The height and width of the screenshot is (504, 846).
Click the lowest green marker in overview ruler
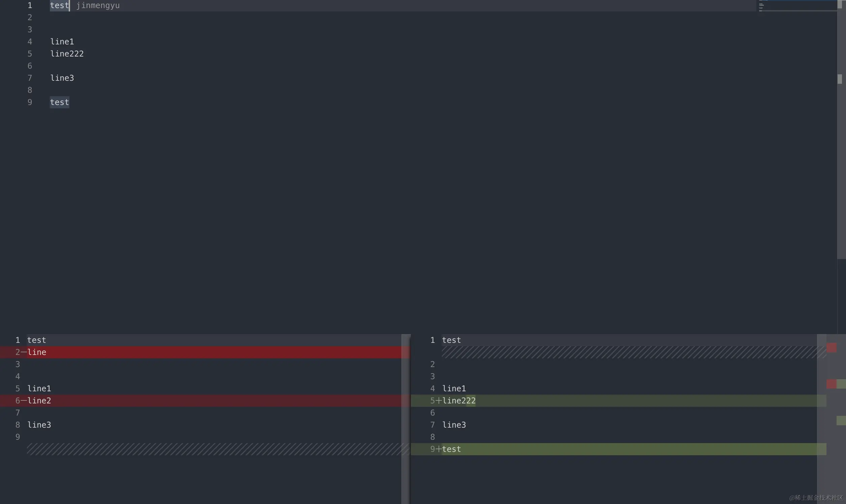click(x=841, y=421)
